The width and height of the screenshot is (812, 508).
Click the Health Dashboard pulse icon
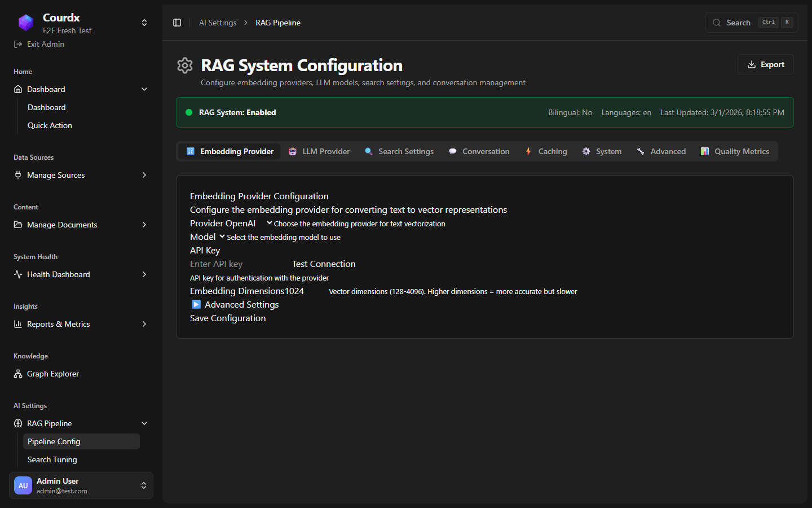point(18,274)
